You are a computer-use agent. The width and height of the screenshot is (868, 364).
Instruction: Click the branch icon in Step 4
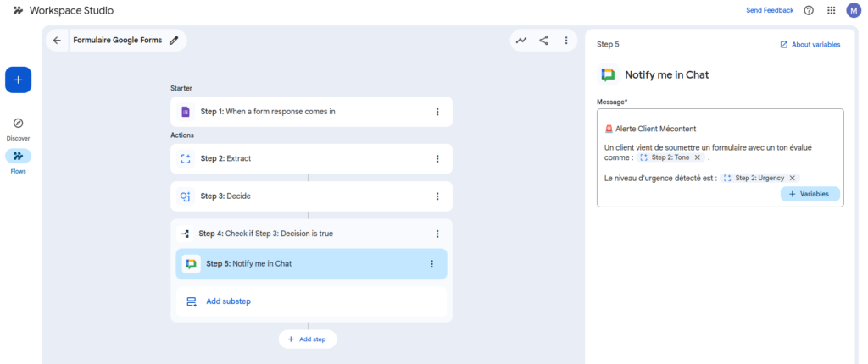185,234
